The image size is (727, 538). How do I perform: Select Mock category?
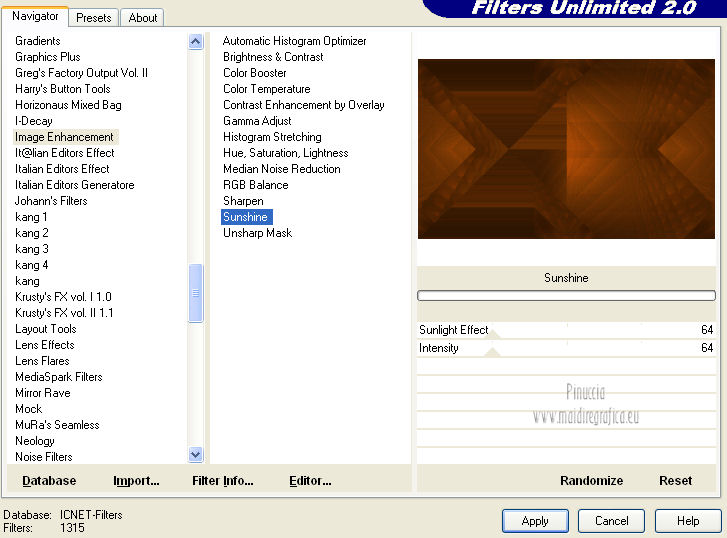pyautogui.click(x=29, y=409)
